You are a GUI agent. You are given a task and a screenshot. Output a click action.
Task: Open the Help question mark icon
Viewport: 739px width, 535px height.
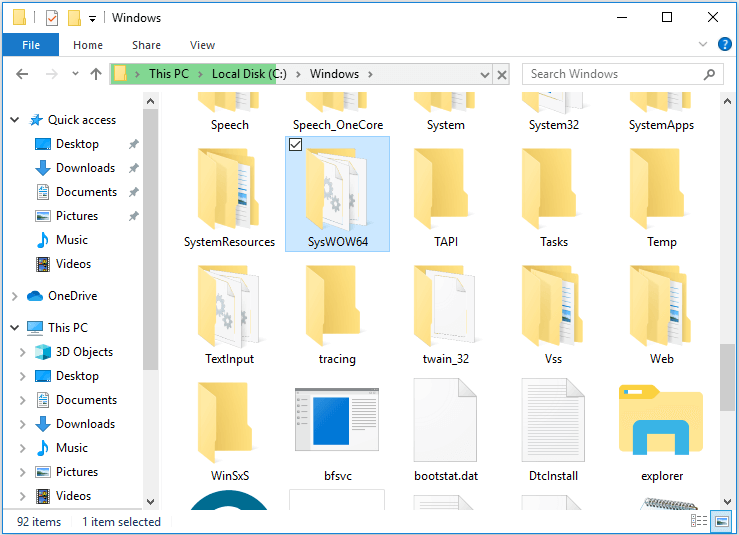click(724, 44)
